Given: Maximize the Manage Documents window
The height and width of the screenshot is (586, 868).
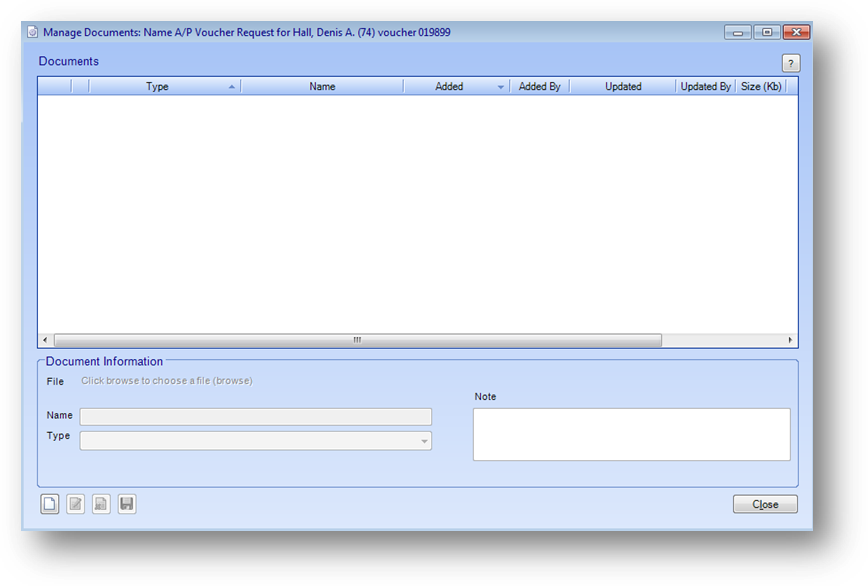Looking at the screenshot, I should (767, 32).
